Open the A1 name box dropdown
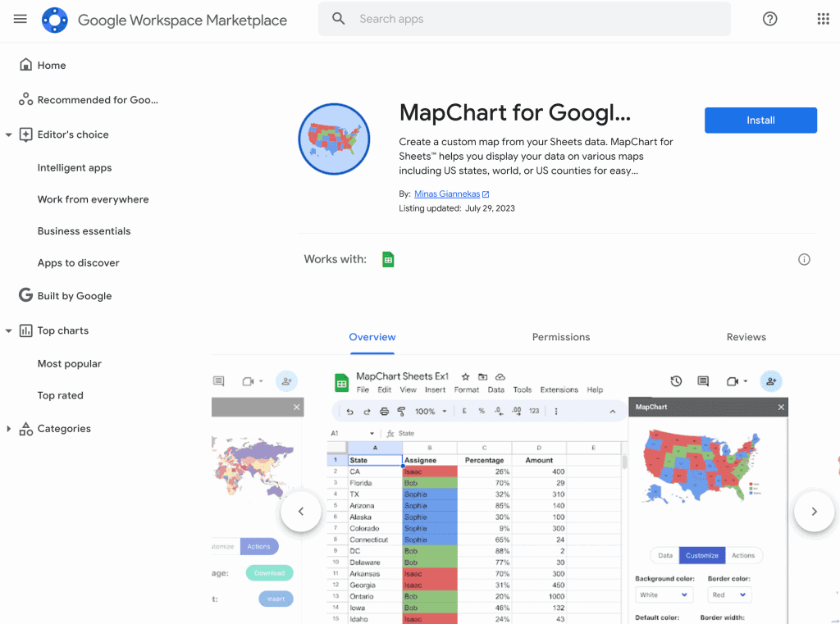840x624 pixels. pyautogui.click(x=372, y=433)
